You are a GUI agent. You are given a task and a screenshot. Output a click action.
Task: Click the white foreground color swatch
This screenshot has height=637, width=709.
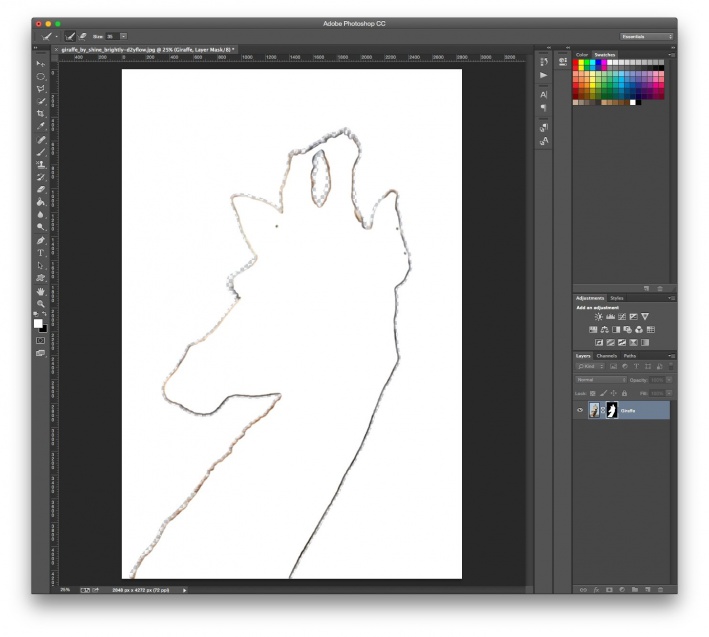[38, 323]
